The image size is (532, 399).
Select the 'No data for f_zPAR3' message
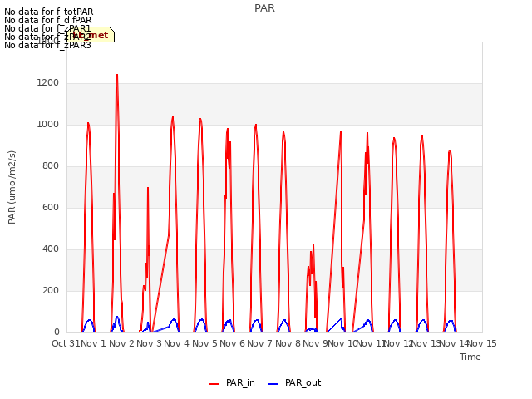coord(48,45)
